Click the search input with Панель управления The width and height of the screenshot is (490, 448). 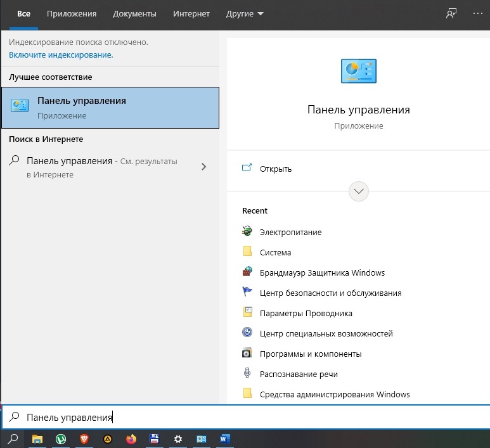(x=246, y=417)
